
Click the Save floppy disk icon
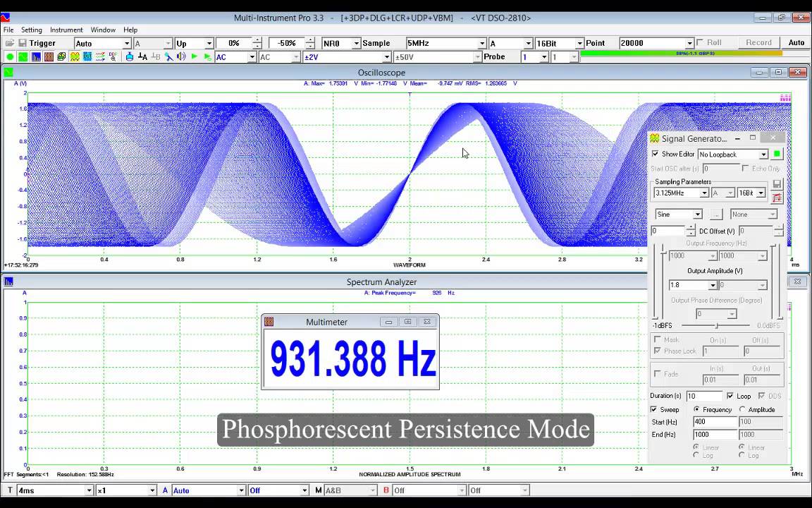23,43
